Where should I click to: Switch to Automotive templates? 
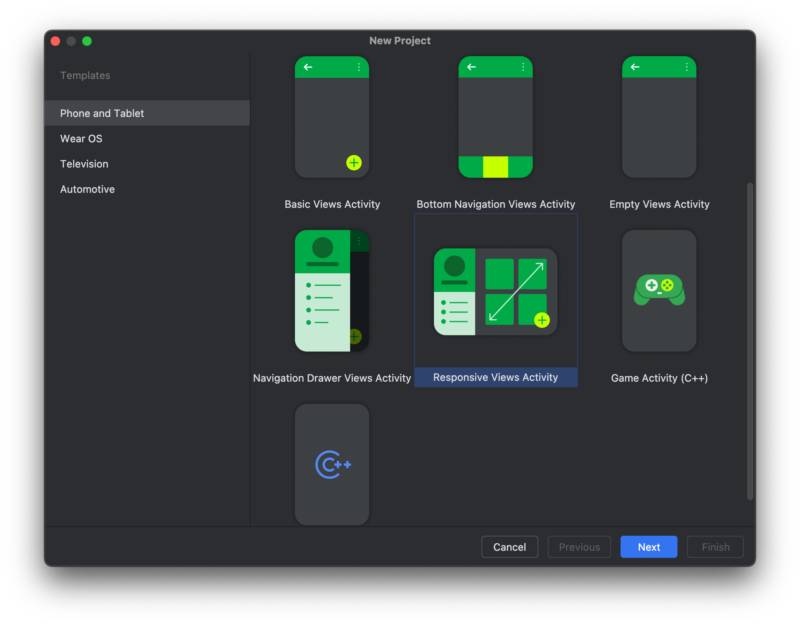pos(87,189)
